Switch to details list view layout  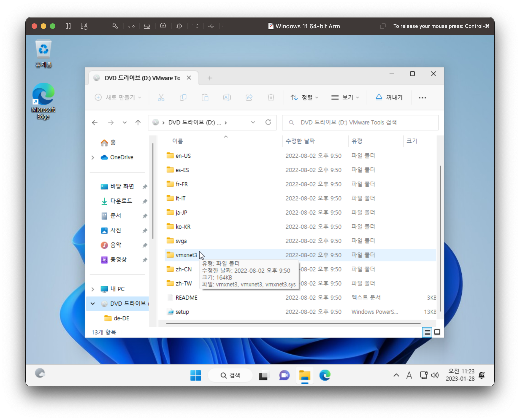point(427,332)
